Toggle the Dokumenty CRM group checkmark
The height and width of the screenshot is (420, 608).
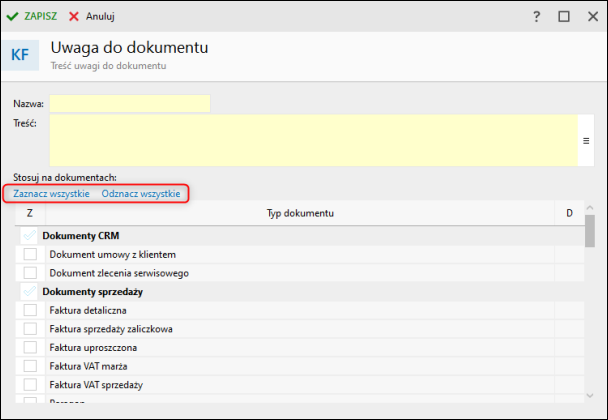pos(29,236)
